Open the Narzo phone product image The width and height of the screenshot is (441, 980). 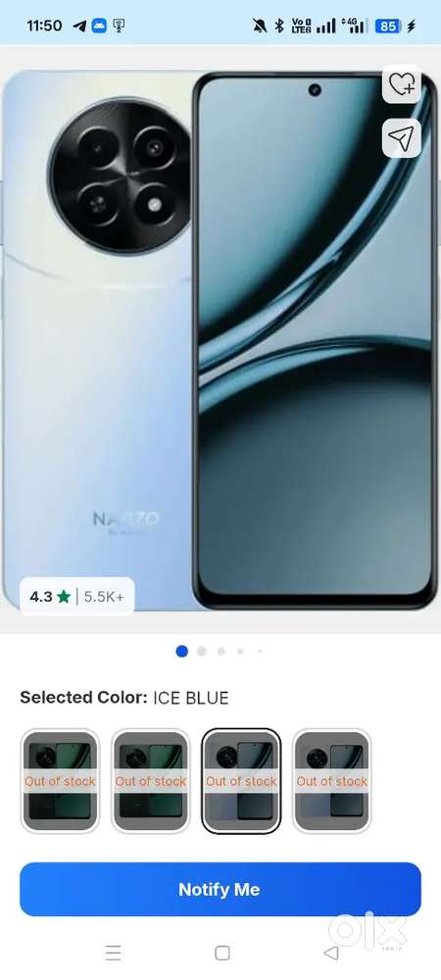(x=220, y=340)
